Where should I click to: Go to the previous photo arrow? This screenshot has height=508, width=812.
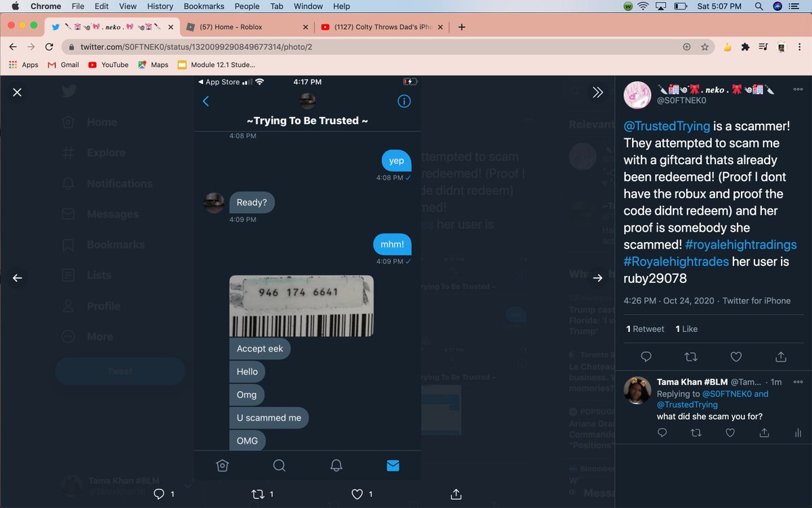(17, 278)
